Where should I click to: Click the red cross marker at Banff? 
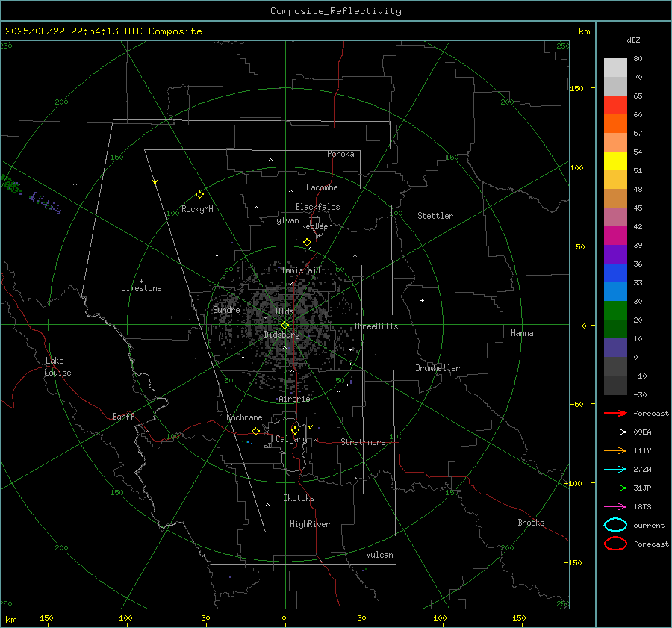[107, 417]
